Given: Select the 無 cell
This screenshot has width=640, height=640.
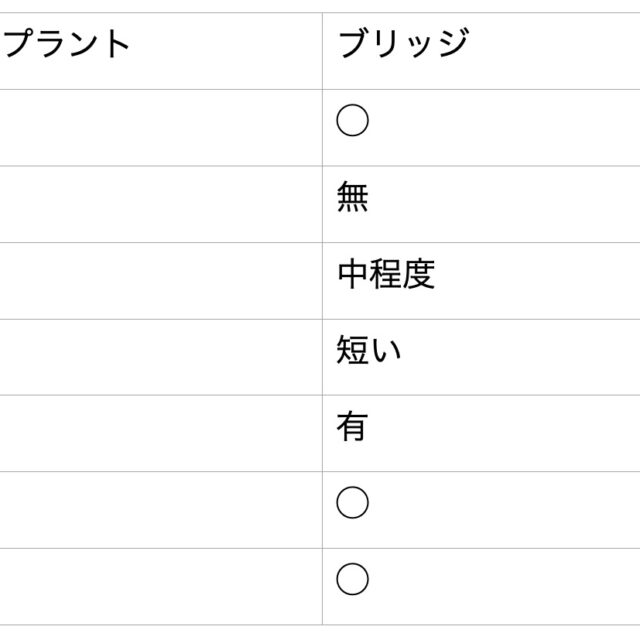Looking at the screenshot, I should coord(353,198).
